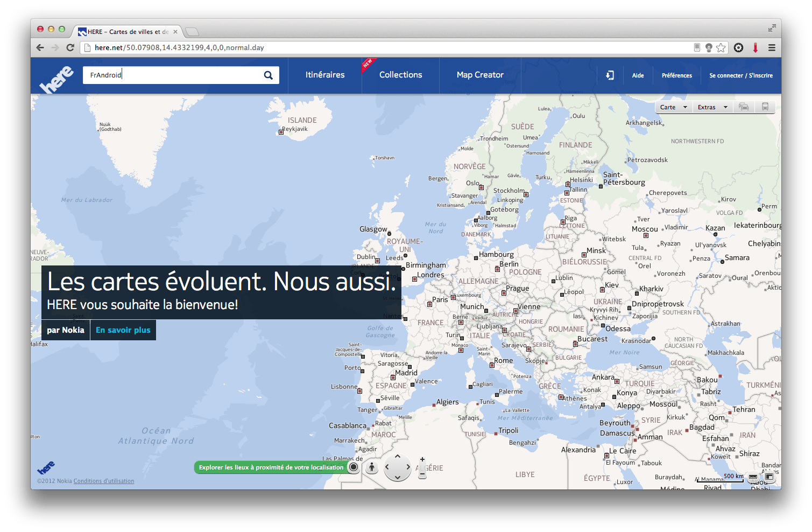812x532 pixels.
Task: Open the Itinéraires menu
Action: [x=325, y=75]
